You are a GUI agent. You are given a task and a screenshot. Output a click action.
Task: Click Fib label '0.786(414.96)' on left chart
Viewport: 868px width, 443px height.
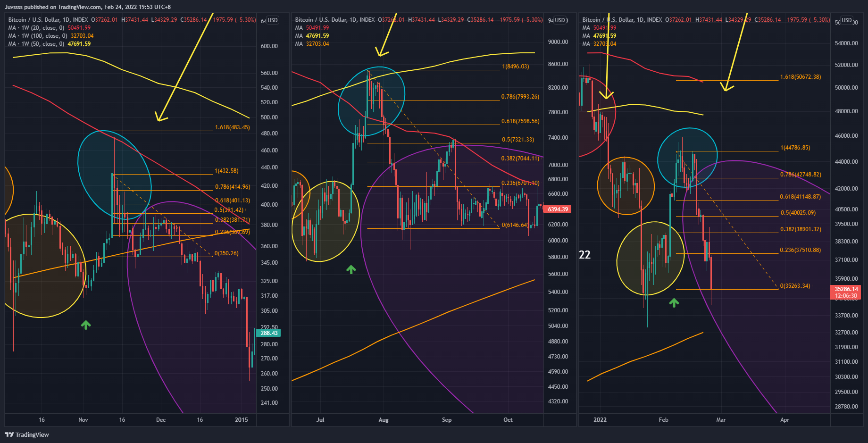click(x=233, y=187)
